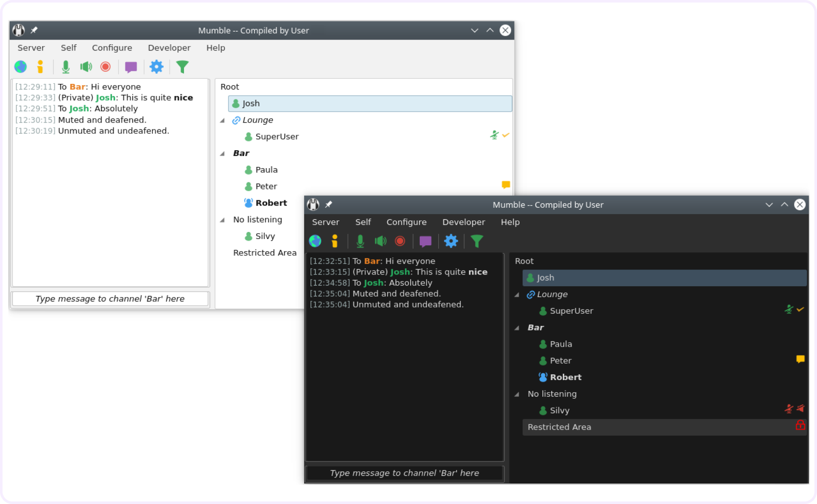Focus message input field in light window
Screen dimensions: 817x504
111,299
